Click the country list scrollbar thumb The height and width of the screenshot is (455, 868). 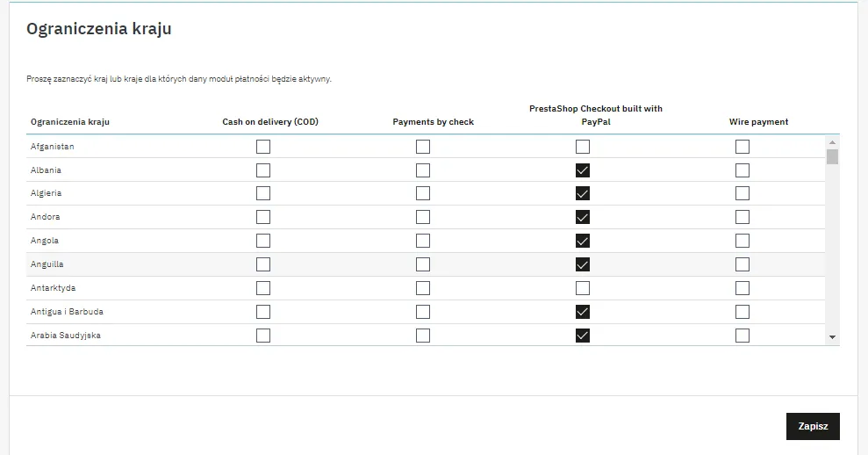832,157
